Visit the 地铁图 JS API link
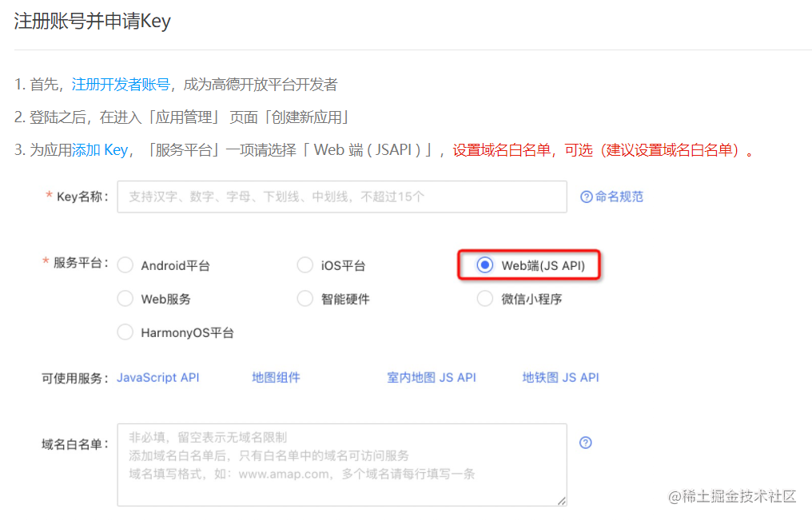Viewport: 812px width, 520px height. coord(560,378)
